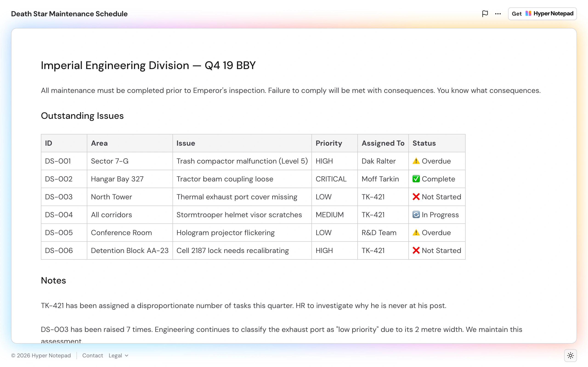This screenshot has width=588, height=367.
Task: Click the Get Hyper Notepad button
Action: pyautogui.click(x=542, y=14)
